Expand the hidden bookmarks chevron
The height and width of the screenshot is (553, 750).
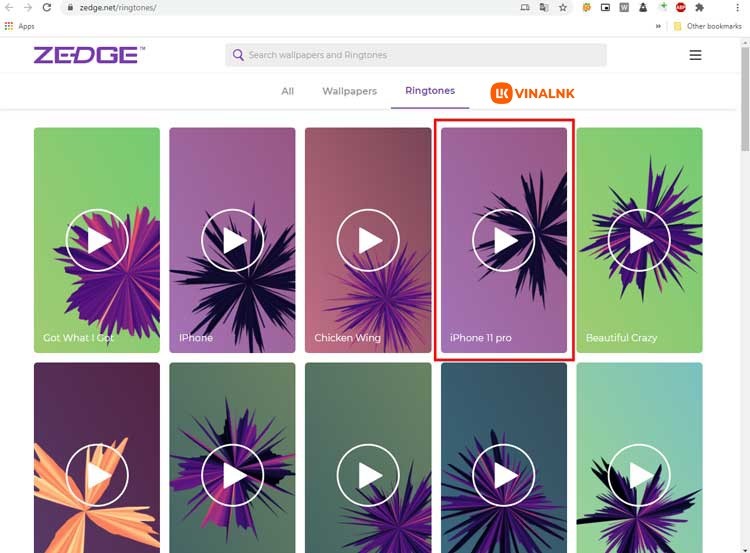coord(658,26)
